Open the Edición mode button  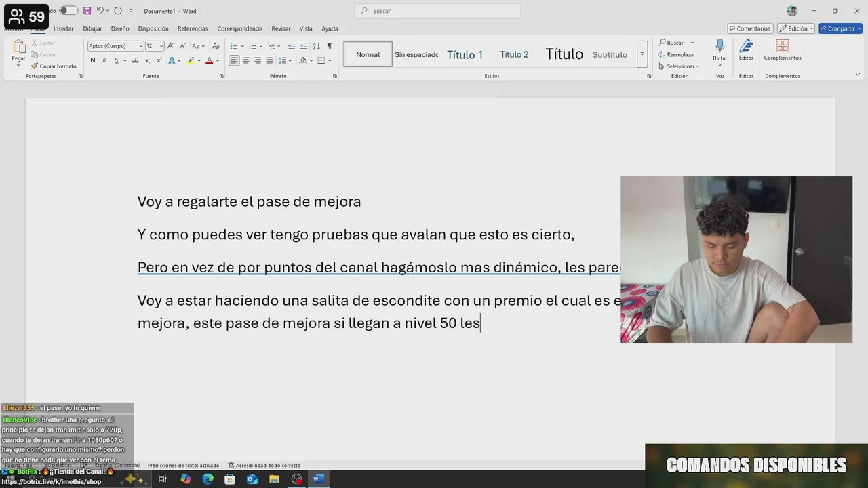tap(795, 28)
